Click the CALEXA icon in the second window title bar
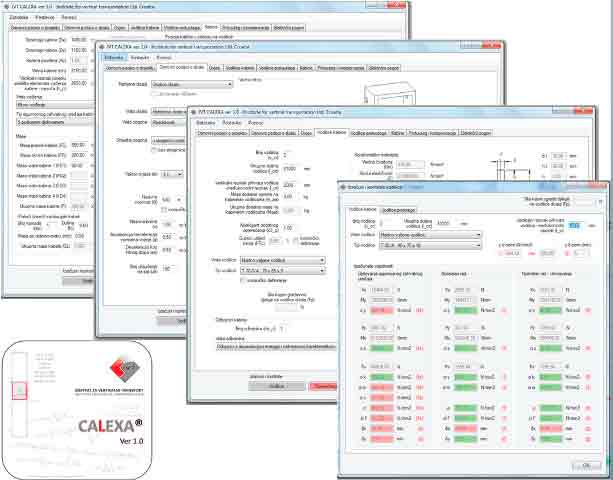This screenshot has width=613, height=480. (x=102, y=47)
